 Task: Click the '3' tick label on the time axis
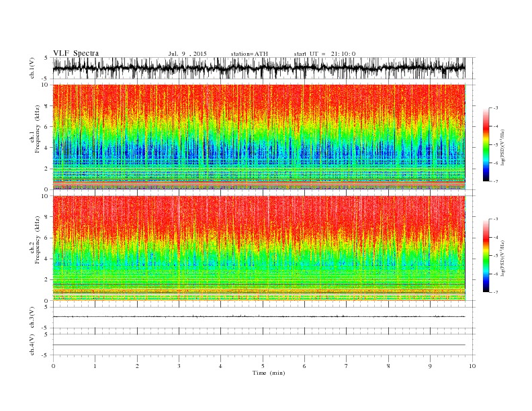[x=179, y=366]
